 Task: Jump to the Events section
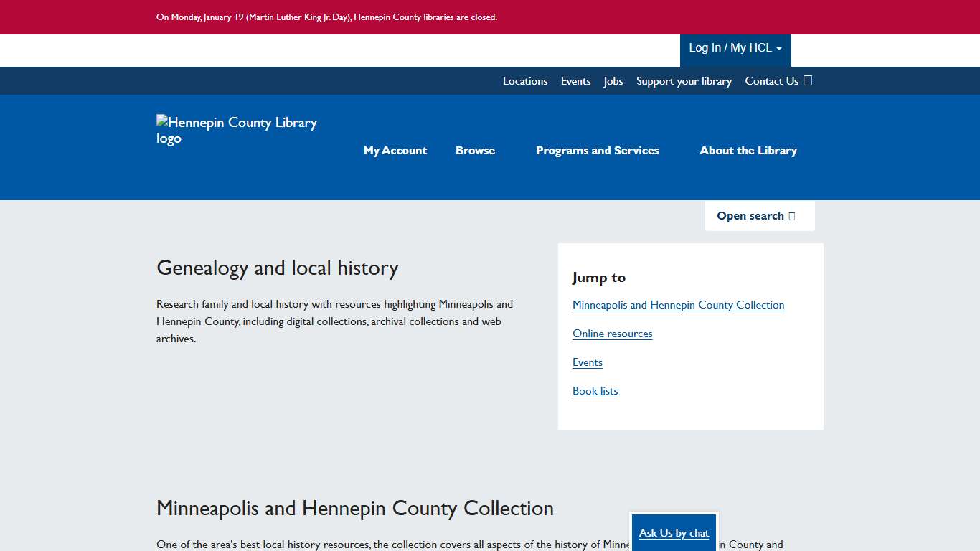pos(588,362)
